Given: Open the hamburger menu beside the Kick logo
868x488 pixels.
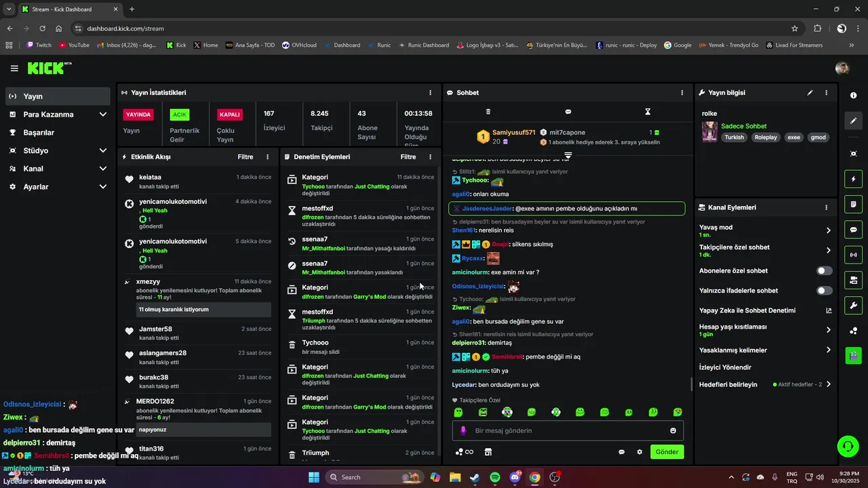Looking at the screenshot, I should 14,68.
